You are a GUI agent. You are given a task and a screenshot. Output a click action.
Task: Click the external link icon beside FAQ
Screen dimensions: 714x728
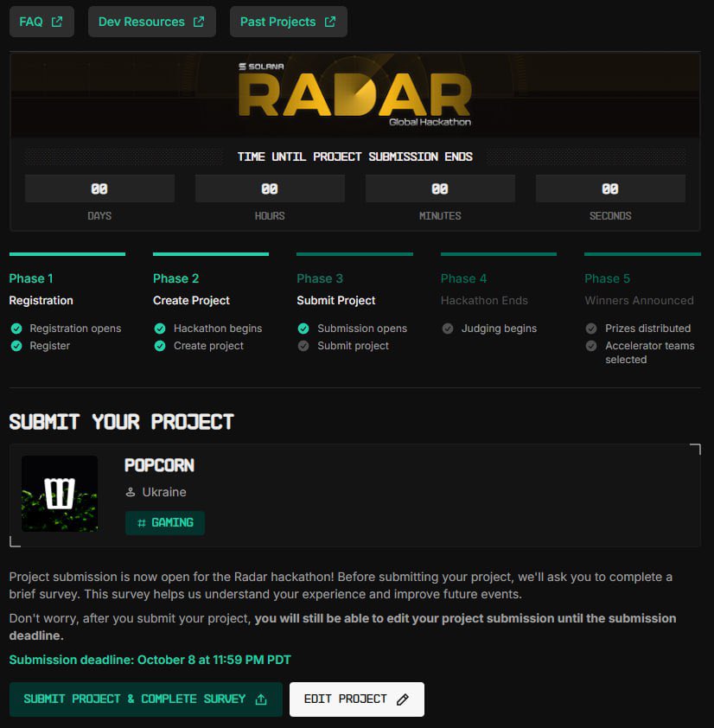[56, 21]
